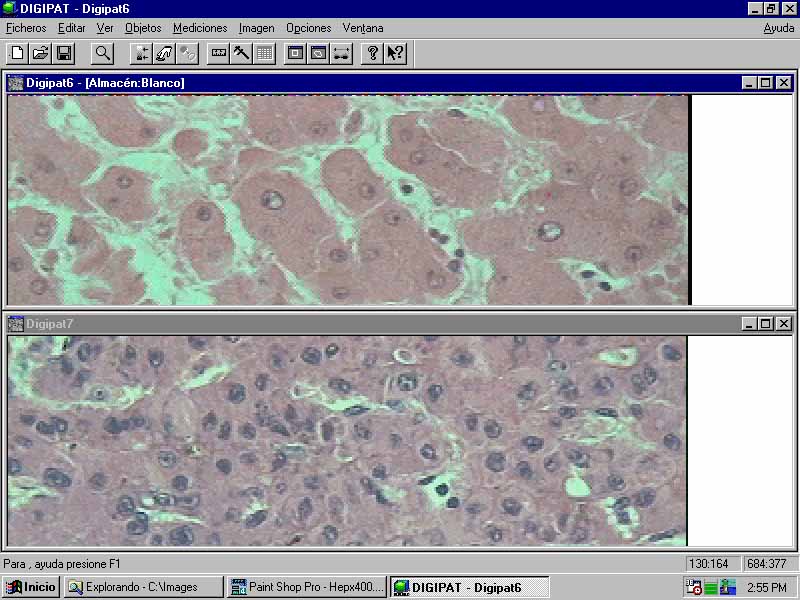Click the New file toolbar icon
Screen dimensions: 800x600
(17, 53)
